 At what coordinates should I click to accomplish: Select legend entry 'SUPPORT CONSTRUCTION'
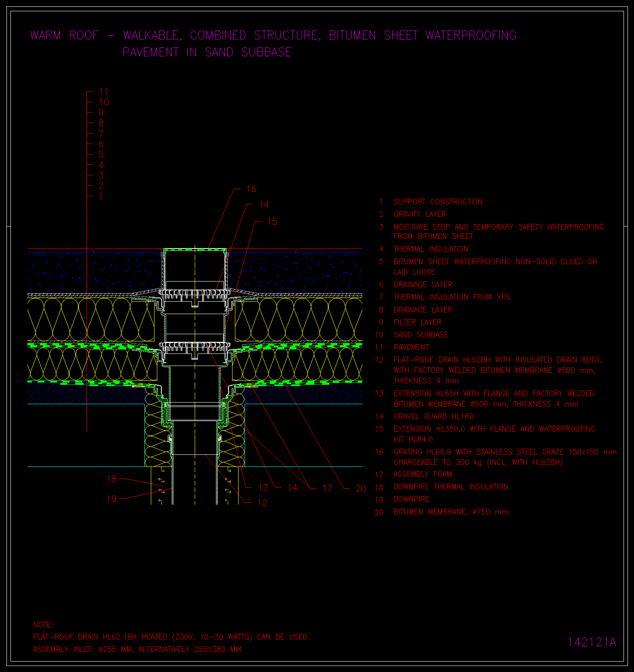(x=438, y=202)
